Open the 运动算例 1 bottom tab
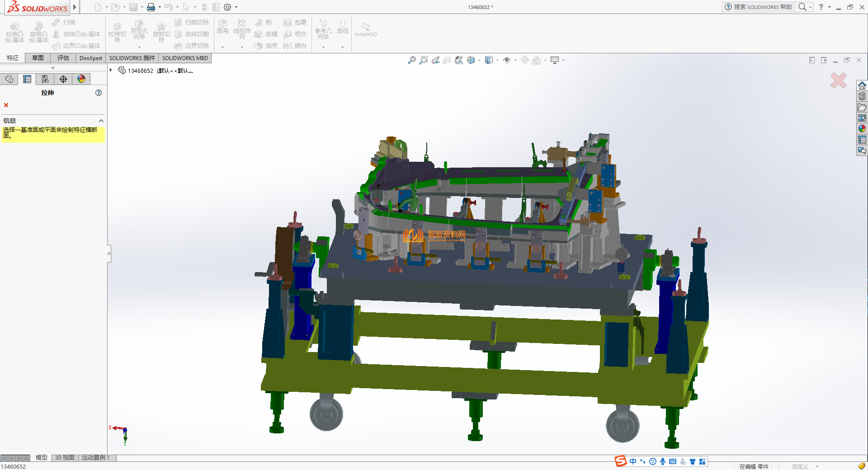 [x=95, y=458]
